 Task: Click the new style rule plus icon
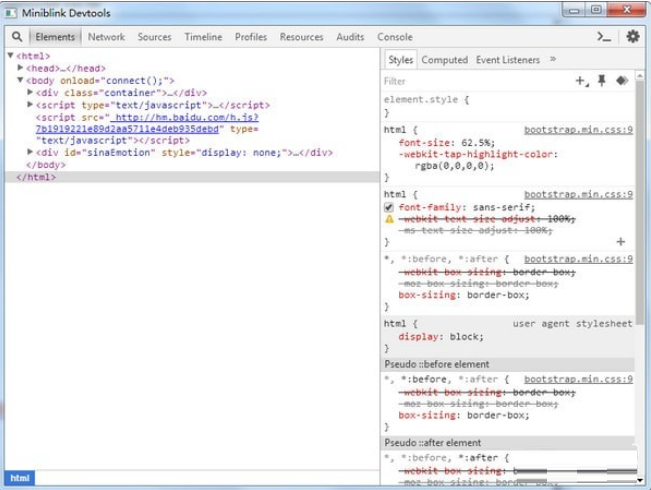point(581,81)
